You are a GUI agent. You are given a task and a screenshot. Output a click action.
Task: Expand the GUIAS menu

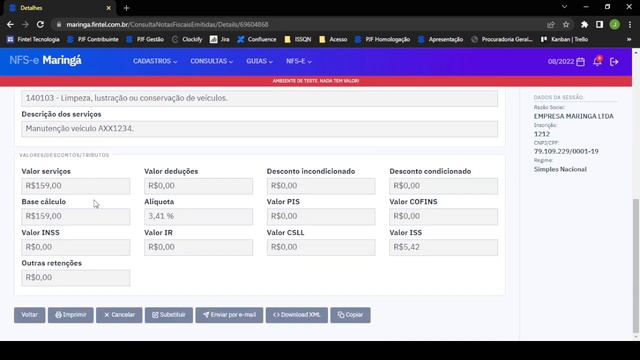[x=259, y=61]
